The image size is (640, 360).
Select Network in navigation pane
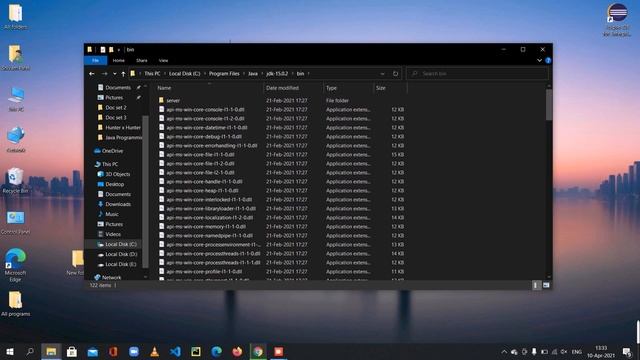tap(108, 278)
